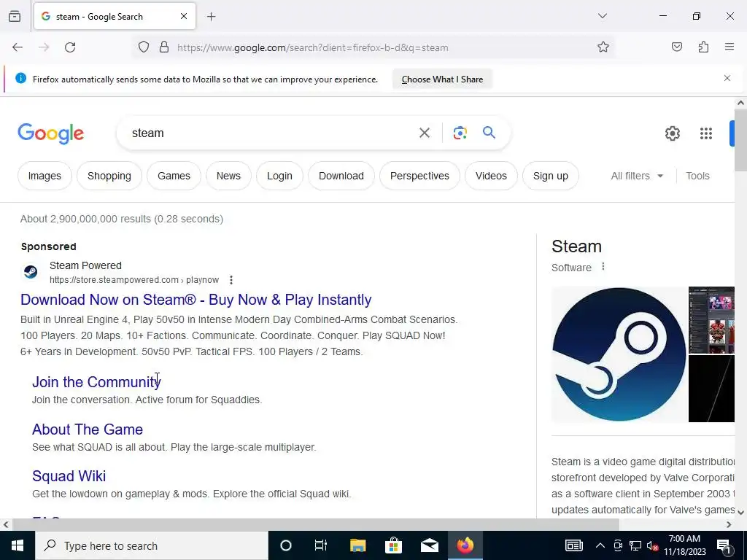Open Download Now on Steam link
The height and width of the screenshot is (560, 747).
coord(196,300)
